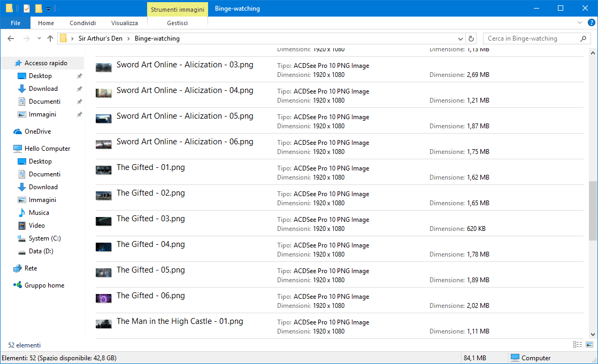Click the Properties icon in the title bar

coord(27,9)
